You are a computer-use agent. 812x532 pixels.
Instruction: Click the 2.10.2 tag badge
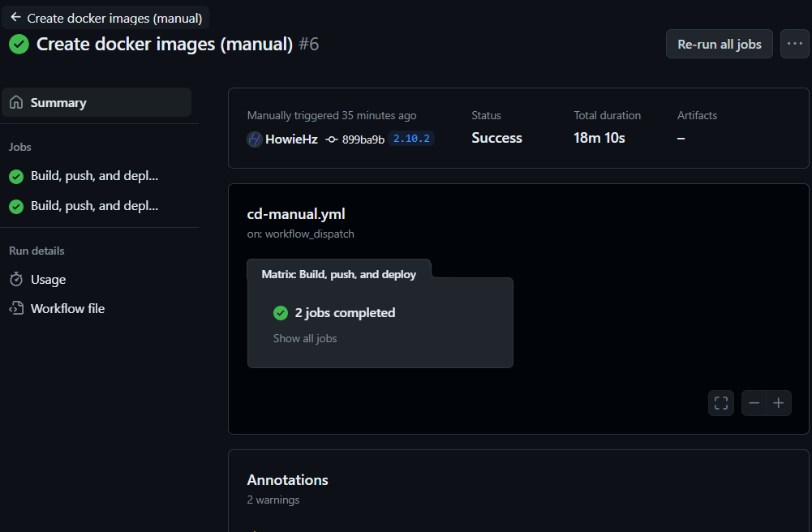click(x=411, y=139)
